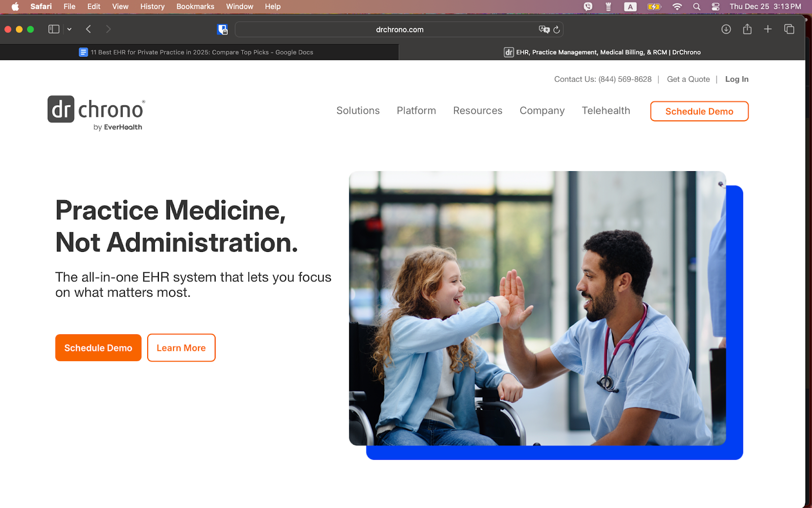Expand the Platform navigation menu
The width and height of the screenshot is (812, 508).
click(x=416, y=111)
